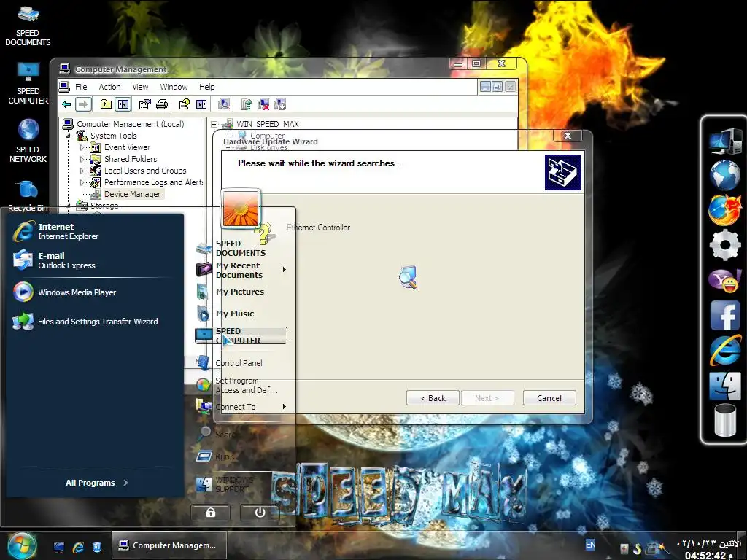
Task: Click the Scan for hardware changes toolbar icon
Action: click(x=224, y=104)
